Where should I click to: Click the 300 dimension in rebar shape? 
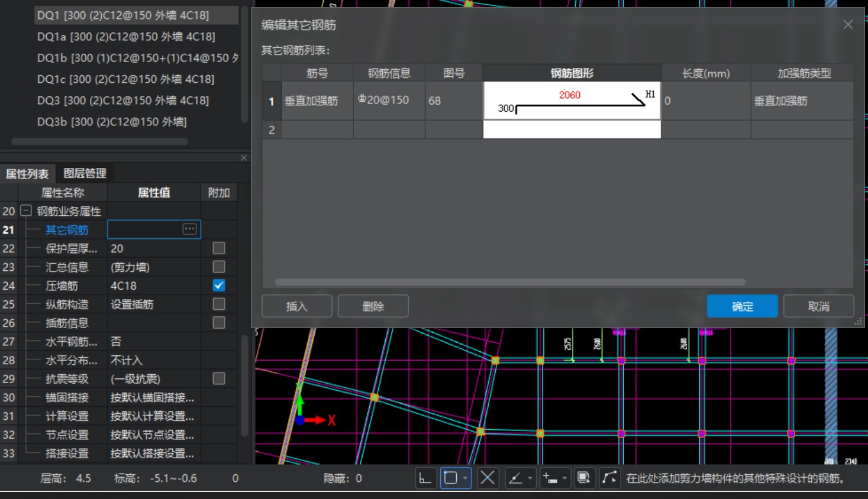click(506, 109)
